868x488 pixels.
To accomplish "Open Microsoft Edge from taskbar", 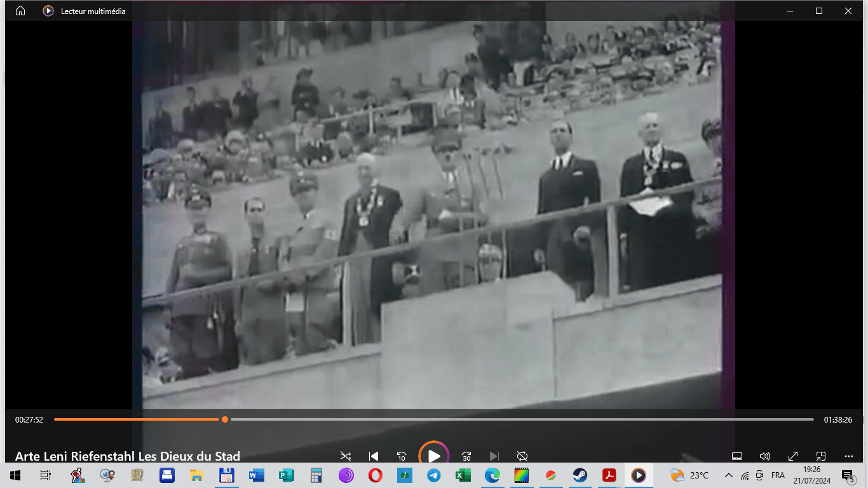I will [492, 475].
